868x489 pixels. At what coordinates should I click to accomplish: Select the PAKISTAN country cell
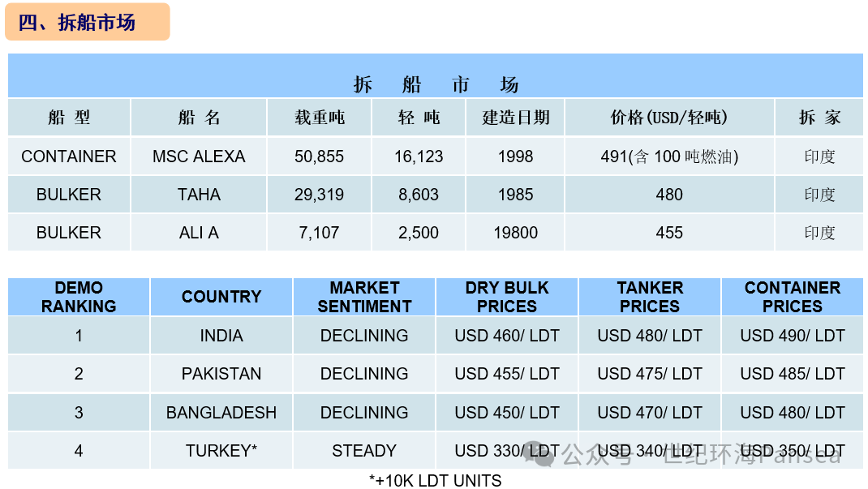click(221, 374)
